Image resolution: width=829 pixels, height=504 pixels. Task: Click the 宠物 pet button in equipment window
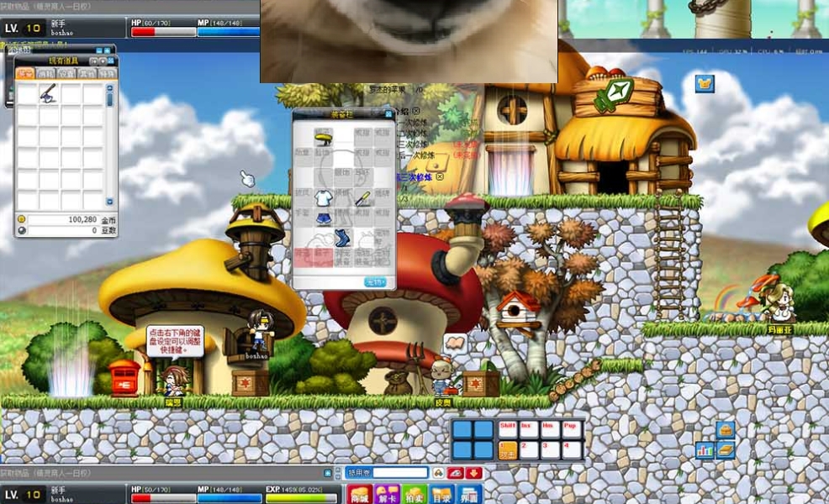(375, 282)
